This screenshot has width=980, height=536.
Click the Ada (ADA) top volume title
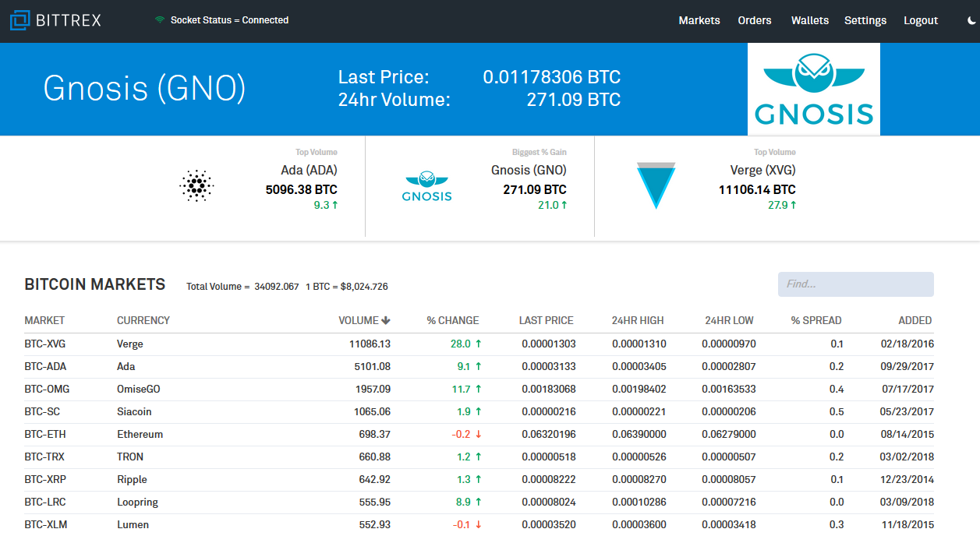click(309, 170)
